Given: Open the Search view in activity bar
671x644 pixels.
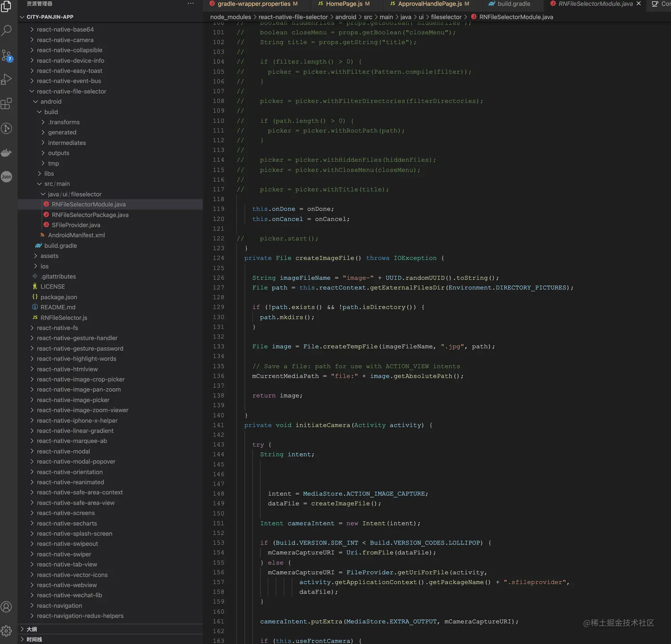Looking at the screenshot, I should tap(6, 31).
